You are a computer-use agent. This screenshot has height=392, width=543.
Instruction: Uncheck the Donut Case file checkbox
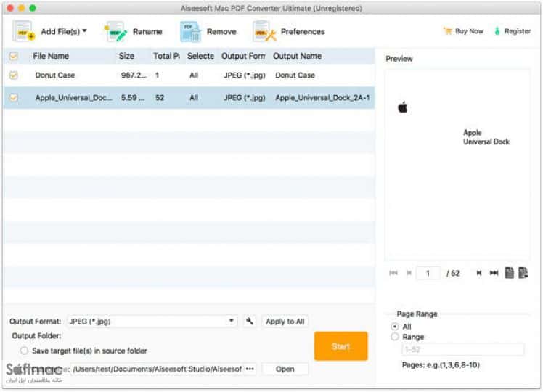pyautogui.click(x=14, y=75)
